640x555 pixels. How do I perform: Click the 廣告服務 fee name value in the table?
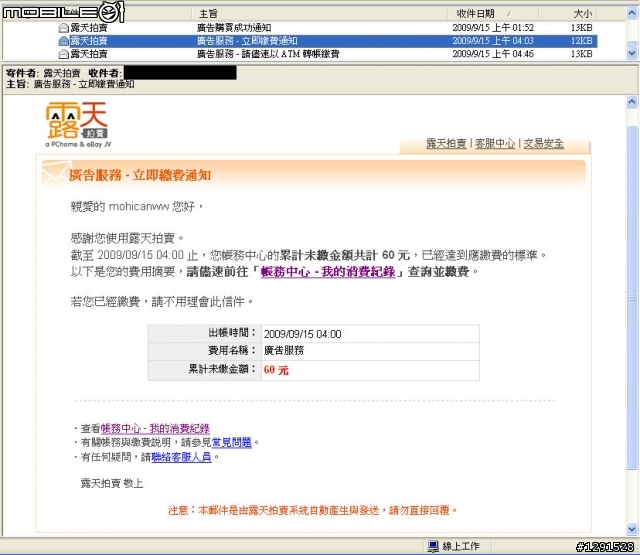tap(284, 351)
